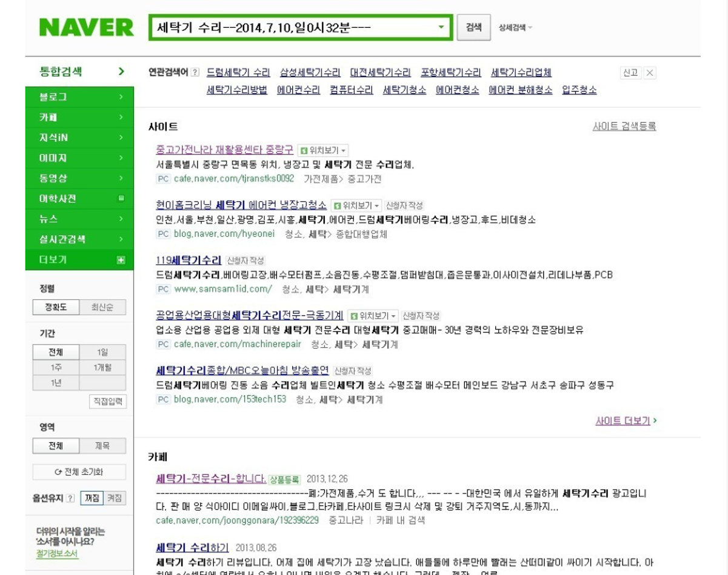
Task: Open 세탁기-전문수리-합니다 cafe post
Action: [211, 479]
